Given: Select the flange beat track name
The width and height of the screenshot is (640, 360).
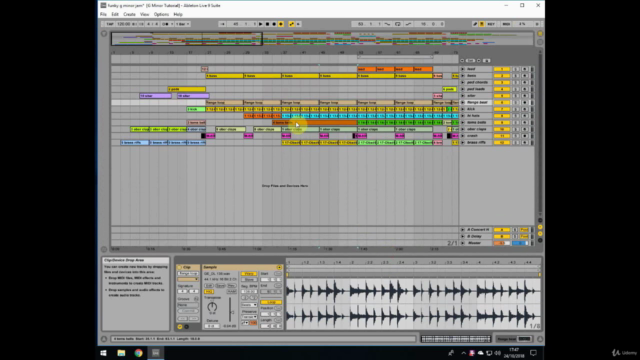Looking at the screenshot, I should click(477, 102).
